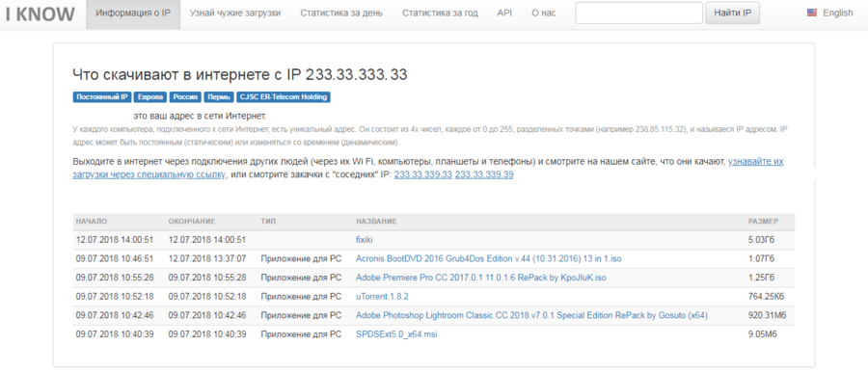Click the РАЗМЕР column header
Image resolution: width=868 pixels, height=373 pixels.
(x=764, y=222)
